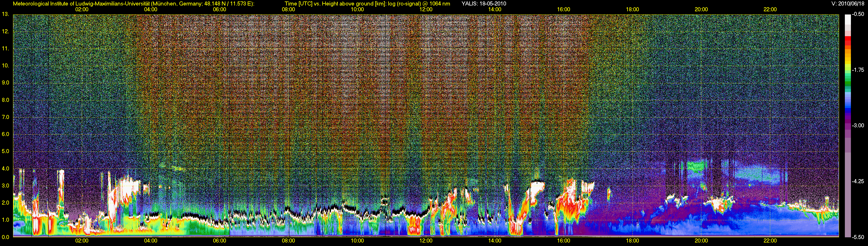868x246 pixels.
Task: Click the bottom axis time label 20:00
Action: (x=701, y=241)
